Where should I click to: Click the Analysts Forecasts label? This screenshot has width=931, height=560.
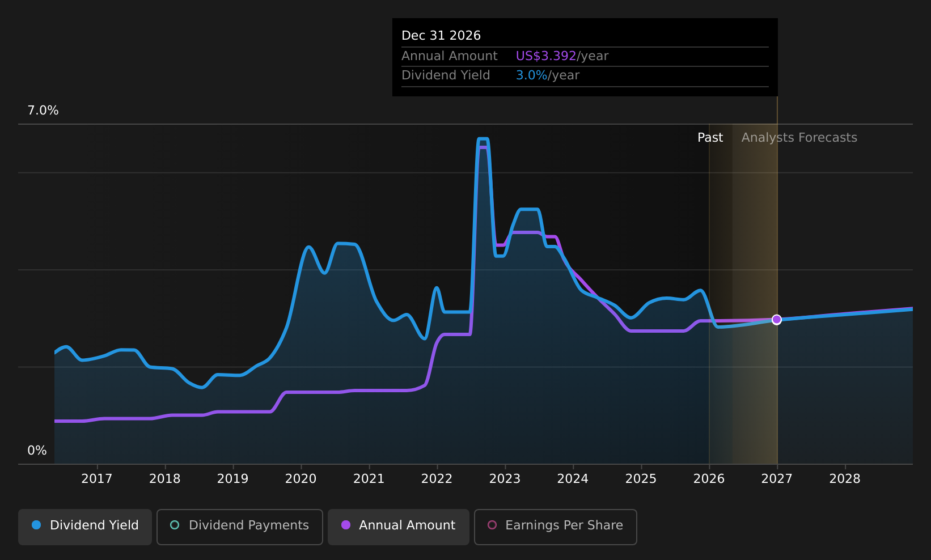(799, 138)
